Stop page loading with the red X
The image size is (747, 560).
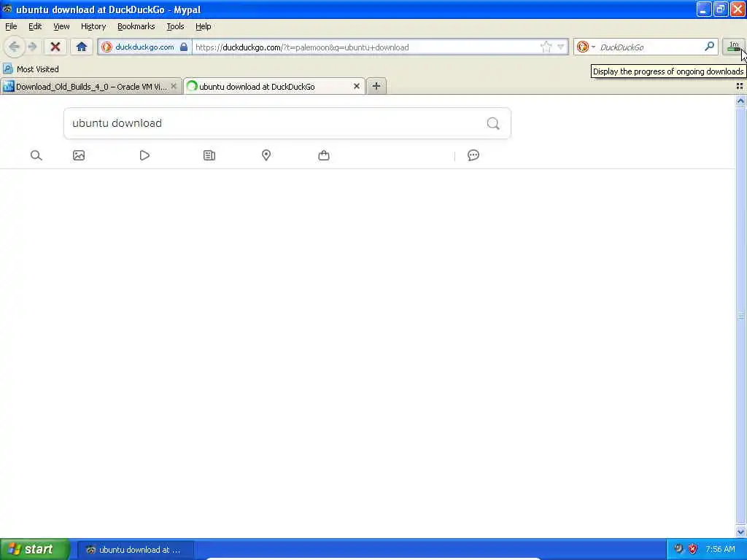(55, 47)
